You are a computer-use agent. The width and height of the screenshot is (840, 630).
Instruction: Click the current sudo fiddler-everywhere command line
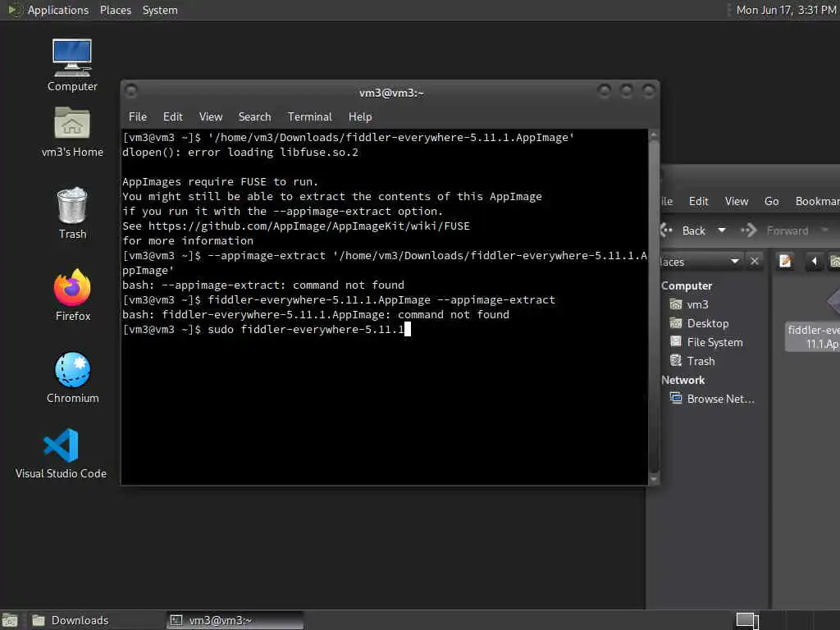pos(267,329)
